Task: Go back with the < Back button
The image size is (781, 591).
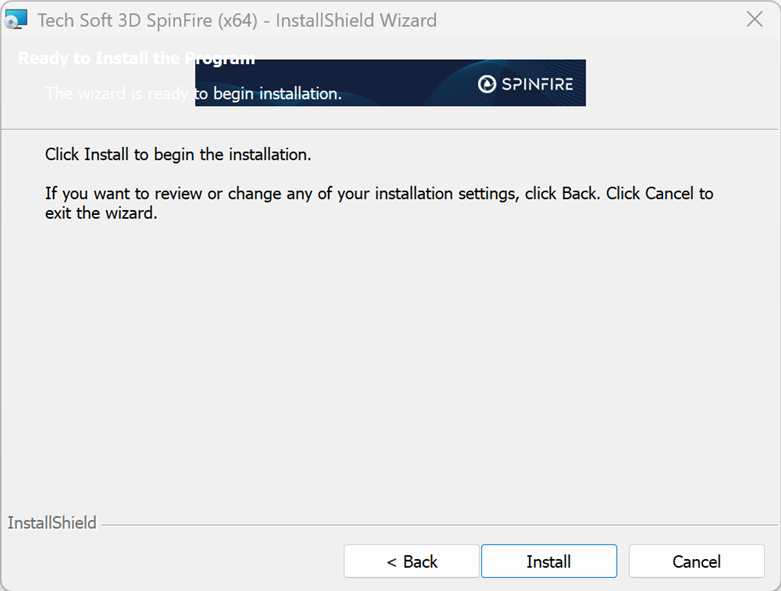Action: pos(412,562)
